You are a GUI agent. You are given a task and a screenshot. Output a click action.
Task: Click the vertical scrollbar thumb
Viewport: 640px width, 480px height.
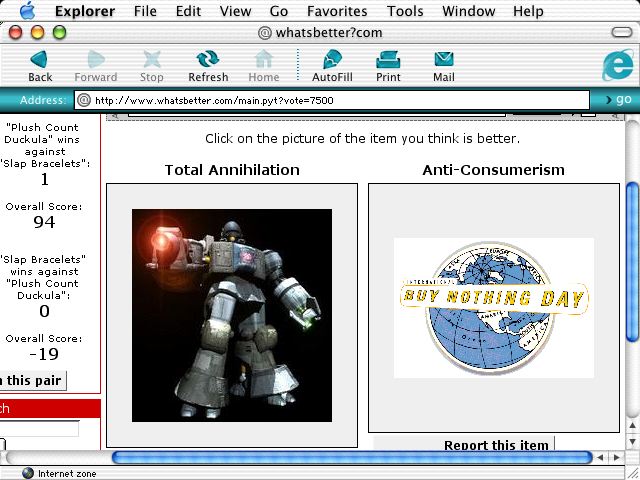(x=632, y=261)
